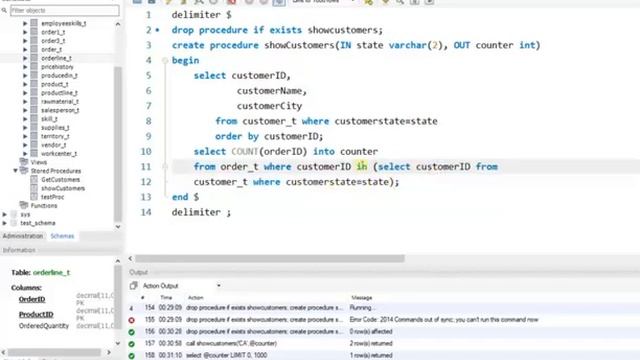Select showCustomers in Stored Procedures
This screenshot has height=360, width=640.
[x=63, y=188]
